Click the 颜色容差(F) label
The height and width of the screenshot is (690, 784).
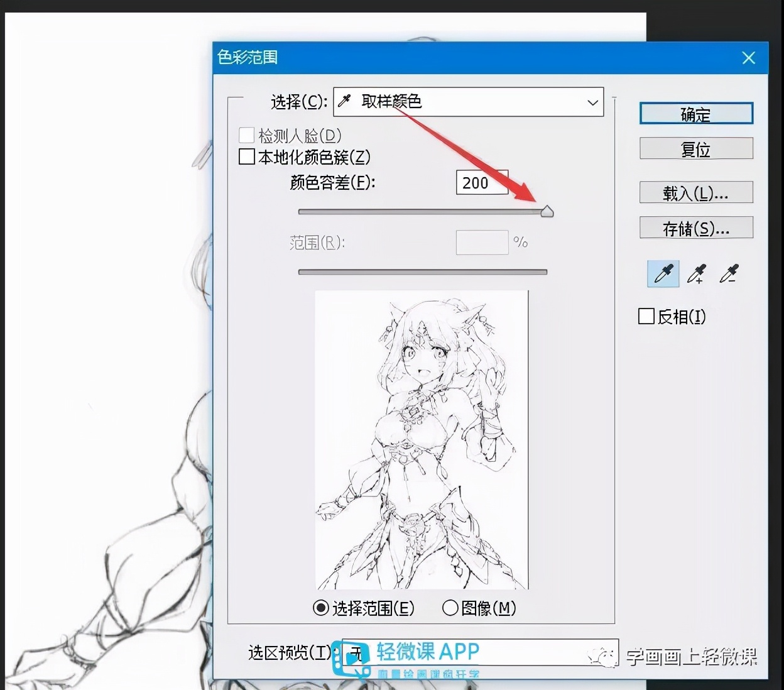point(332,182)
